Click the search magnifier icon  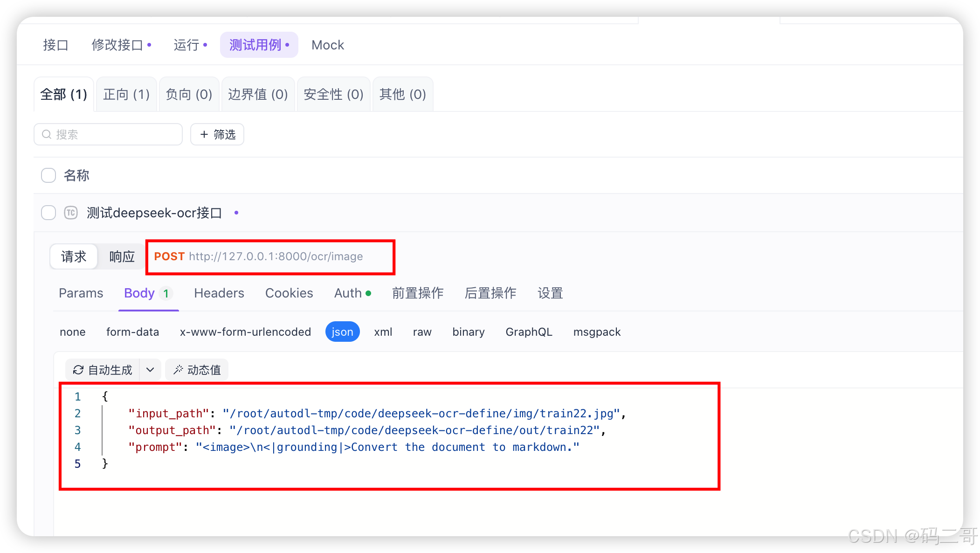(x=47, y=134)
